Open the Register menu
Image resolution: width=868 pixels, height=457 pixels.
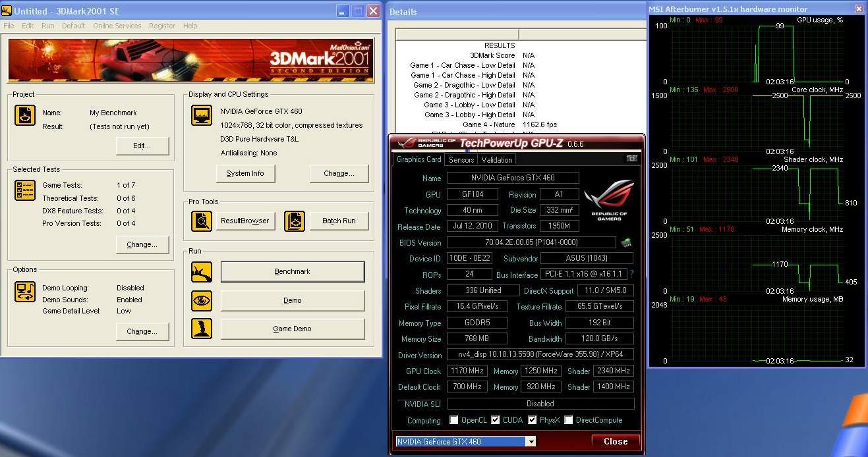162,26
